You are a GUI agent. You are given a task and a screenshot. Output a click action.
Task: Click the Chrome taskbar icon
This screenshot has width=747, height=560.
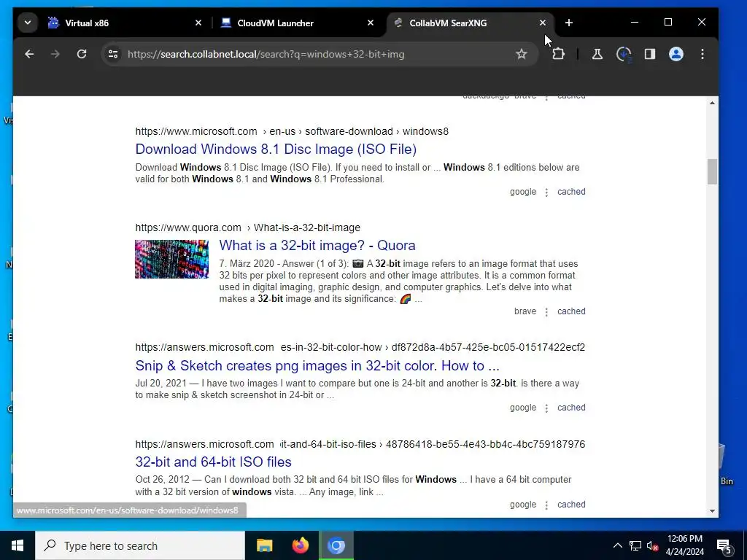[x=336, y=545]
